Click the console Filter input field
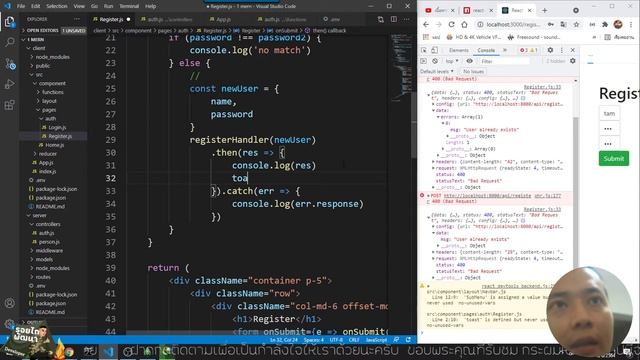Viewport: 640px width, 360px height. coord(504,61)
